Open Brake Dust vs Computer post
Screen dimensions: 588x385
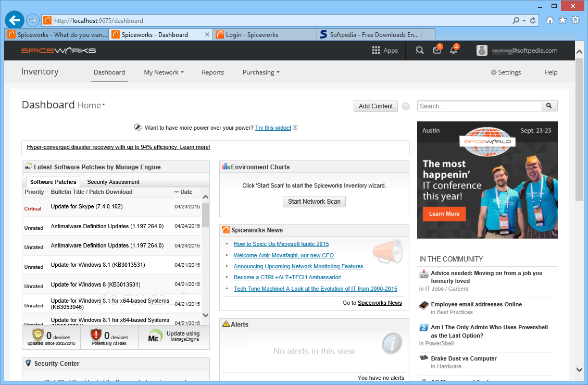464,358
